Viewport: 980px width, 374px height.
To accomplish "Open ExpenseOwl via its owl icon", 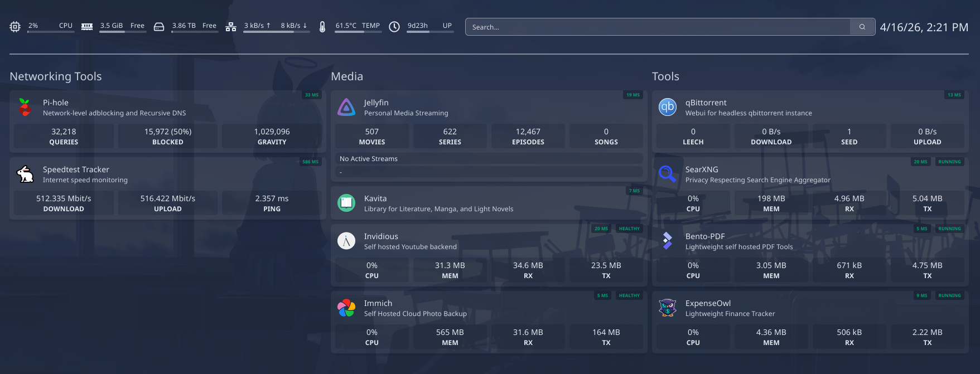I will click(x=668, y=308).
